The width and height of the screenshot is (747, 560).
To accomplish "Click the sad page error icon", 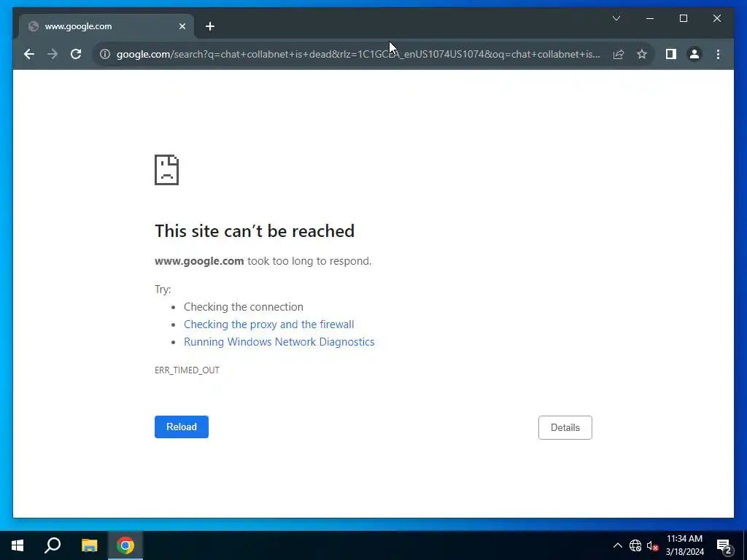I will (167, 170).
